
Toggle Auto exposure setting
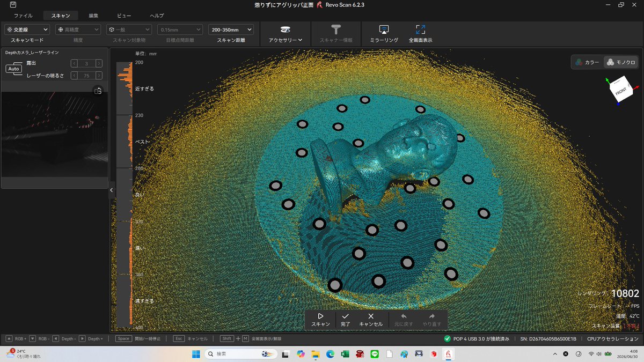click(x=14, y=69)
